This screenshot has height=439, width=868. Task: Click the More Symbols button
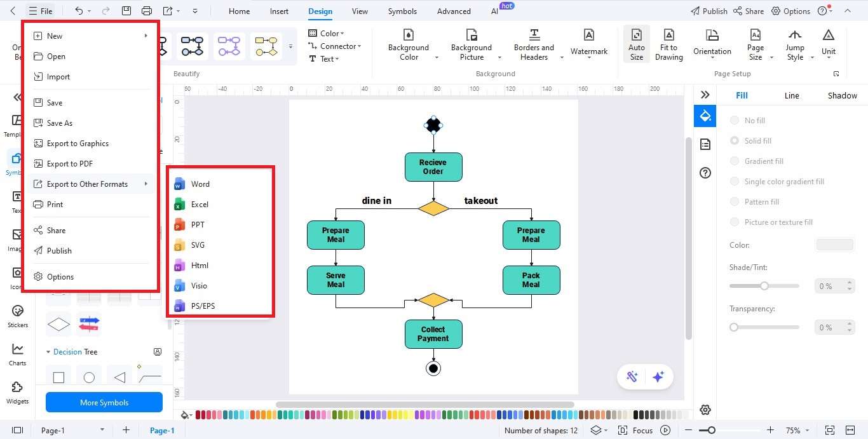click(104, 402)
